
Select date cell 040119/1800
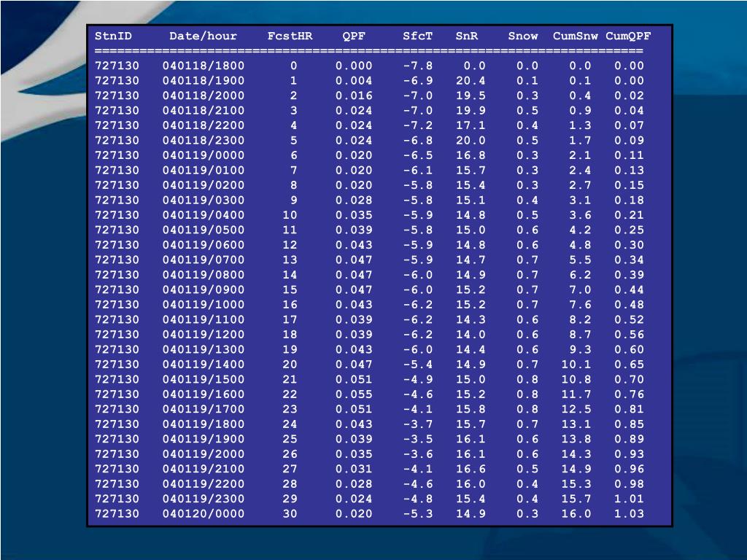204,424
